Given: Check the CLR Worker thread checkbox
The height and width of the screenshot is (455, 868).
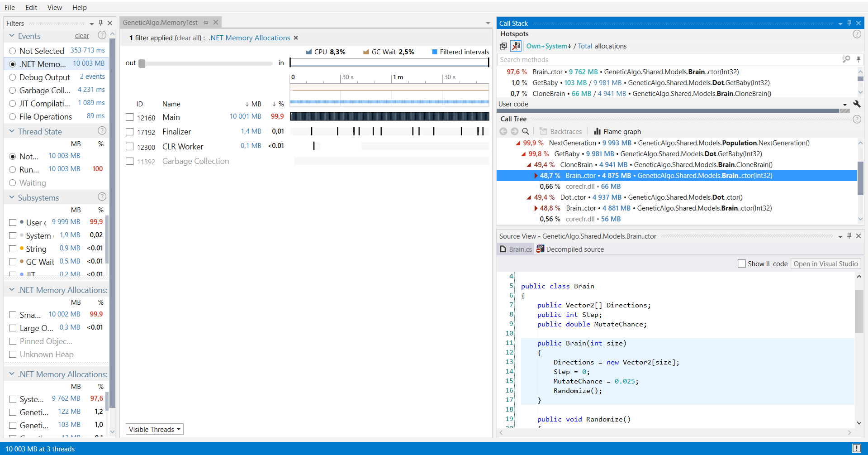Looking at the screenshot, I should tap(130, 147).
